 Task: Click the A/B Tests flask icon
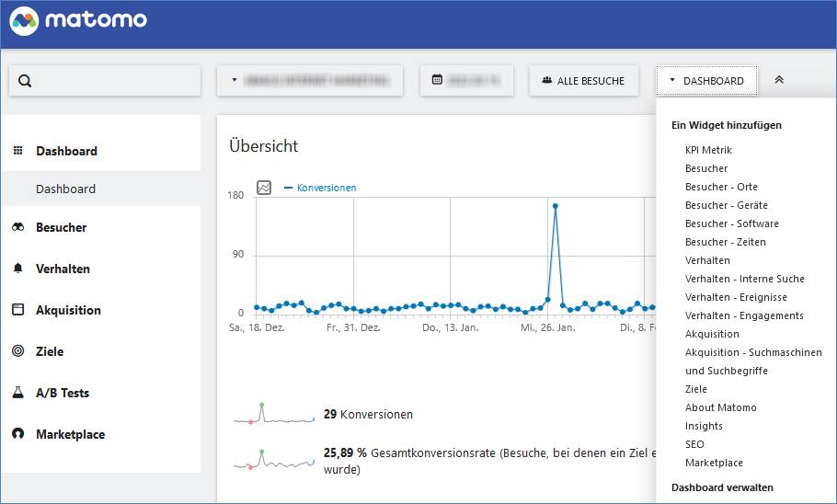[18, 393]
